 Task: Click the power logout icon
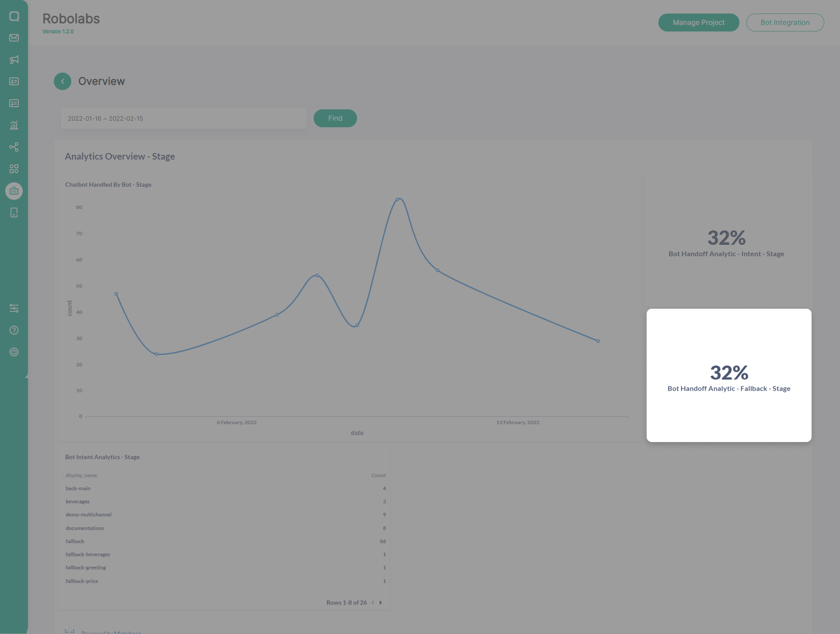[14, 352]
